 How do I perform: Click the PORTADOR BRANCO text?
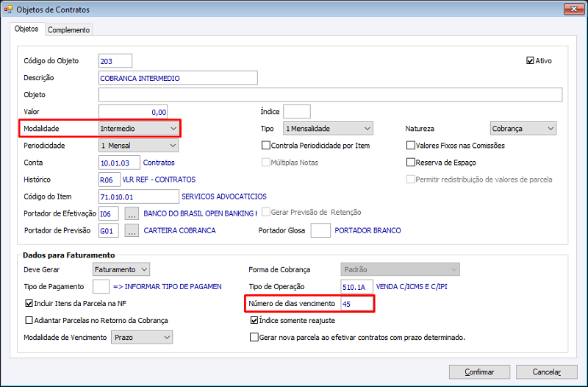coord(367,230)
